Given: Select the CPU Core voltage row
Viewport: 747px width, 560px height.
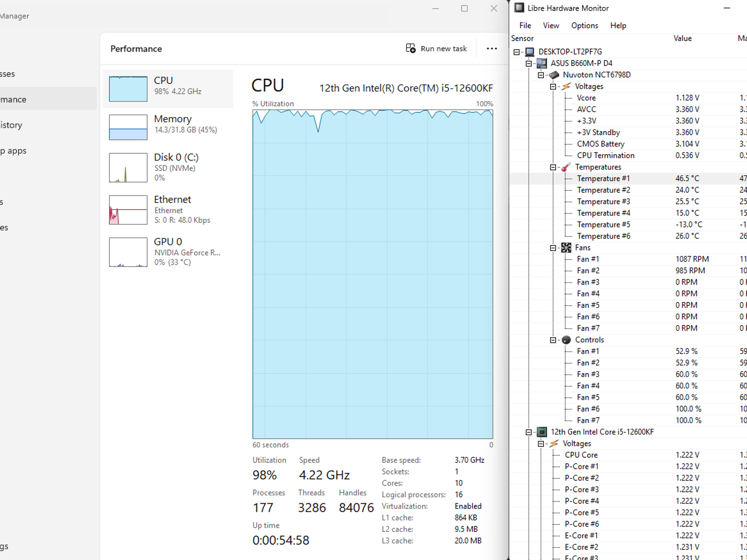Looking at the screenshot, I should pyautogui.click(x=628, y=455).
